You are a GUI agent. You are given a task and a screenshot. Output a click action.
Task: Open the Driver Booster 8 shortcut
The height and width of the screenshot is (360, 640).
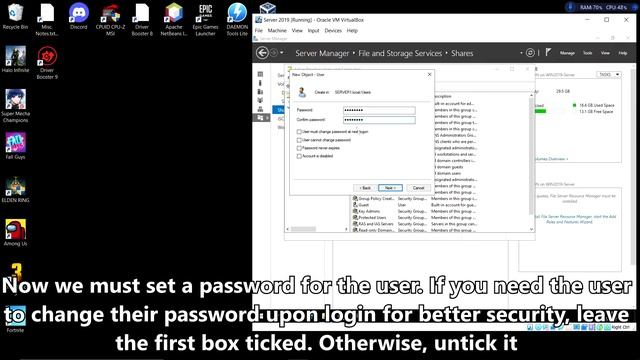click(x=142, y=20)
